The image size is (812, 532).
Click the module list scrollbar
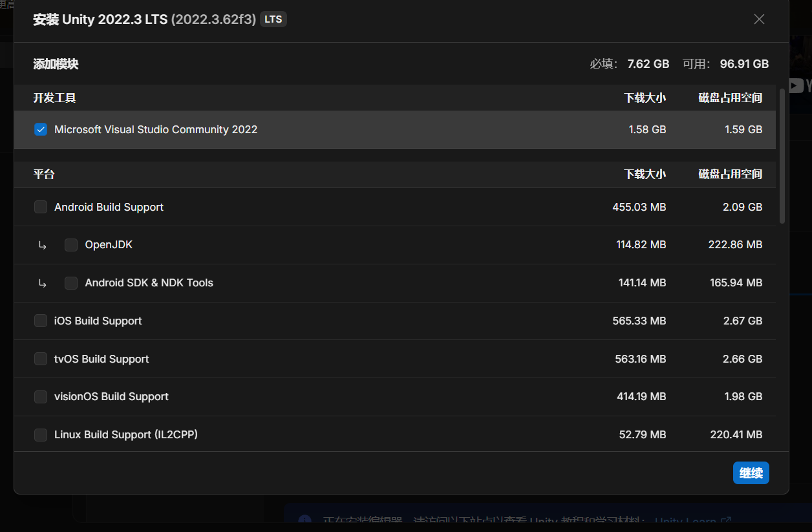click(782, 156)
